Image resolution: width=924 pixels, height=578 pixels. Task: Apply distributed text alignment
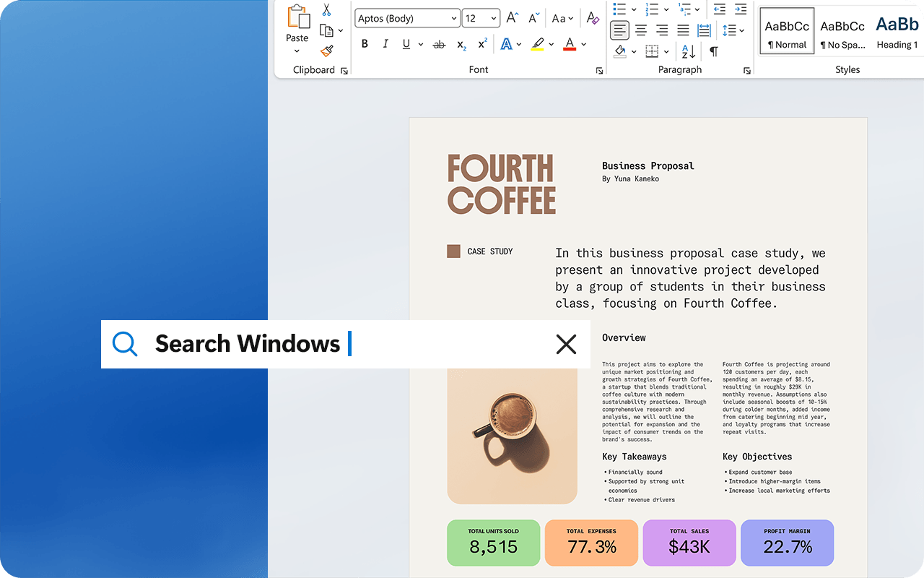click(x=705, y=30)
